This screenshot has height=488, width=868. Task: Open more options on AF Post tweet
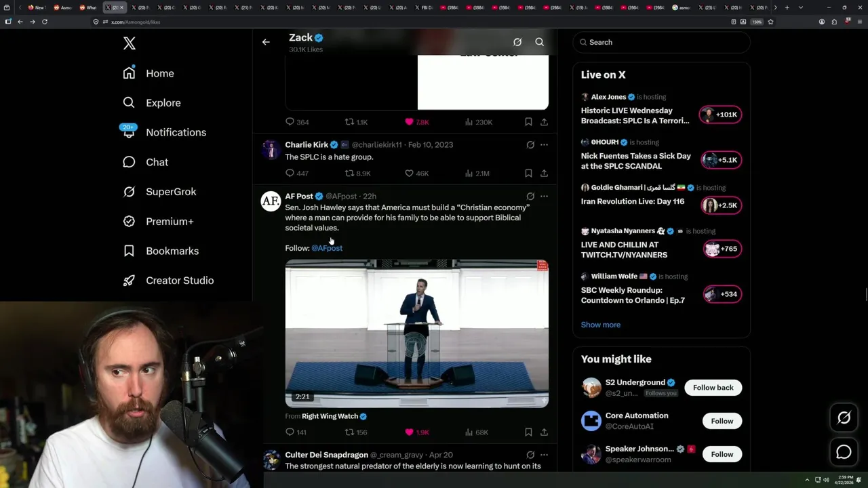click(544, 197)
